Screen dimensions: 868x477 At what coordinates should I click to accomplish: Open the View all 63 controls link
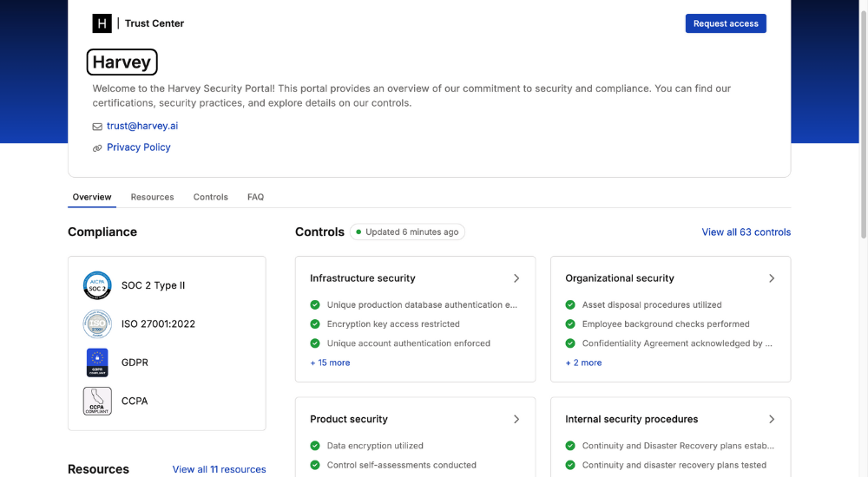pos(746,232)
